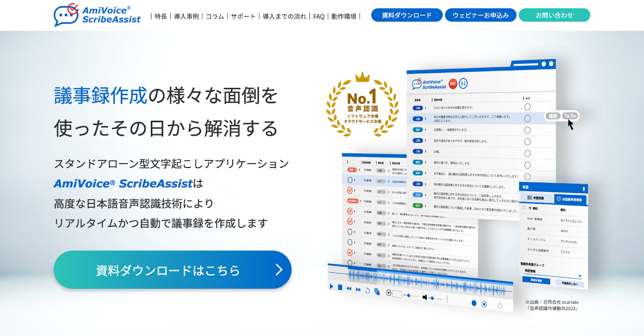644x336 pixels.
Task: Click the To Do tag button
Action: [x=570, y=116]
